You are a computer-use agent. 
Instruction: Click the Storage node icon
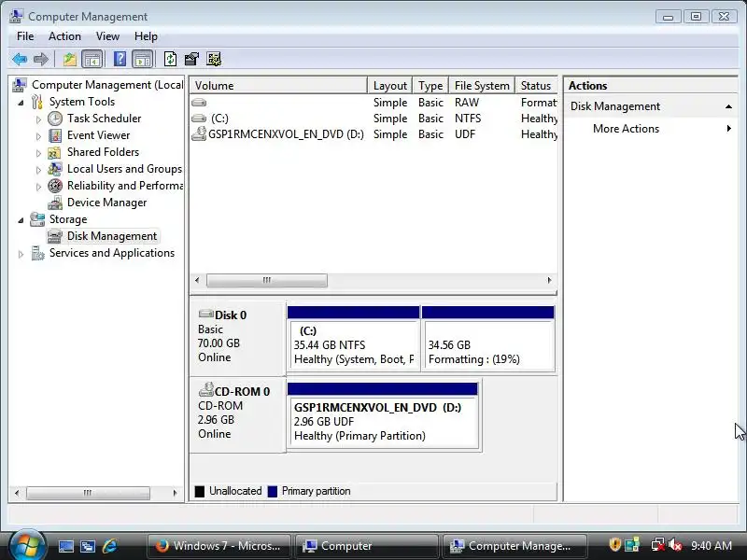tap(37, 219)
